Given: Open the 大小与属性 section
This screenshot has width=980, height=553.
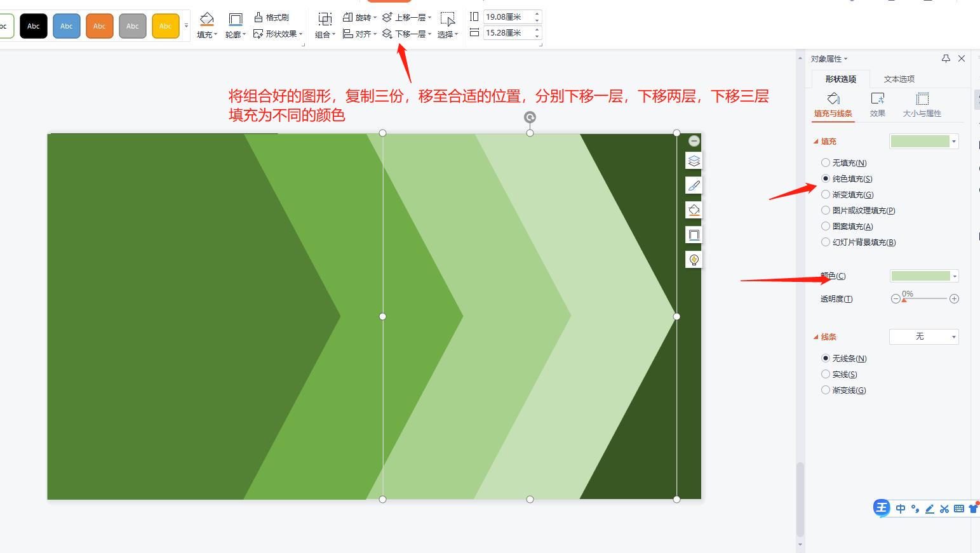Looking at the screenshot, I should tap(922, 105).
